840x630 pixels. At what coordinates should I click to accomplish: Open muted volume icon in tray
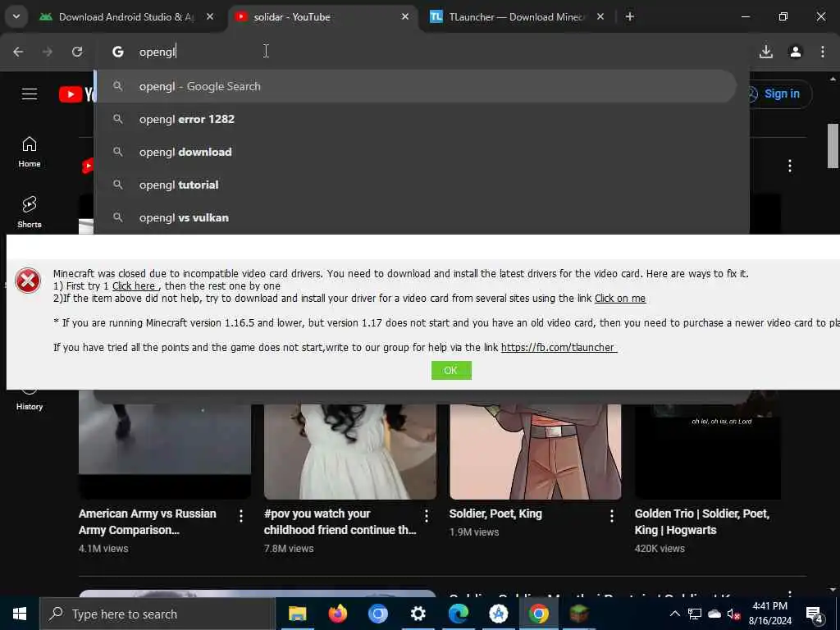tap(734, 614)
